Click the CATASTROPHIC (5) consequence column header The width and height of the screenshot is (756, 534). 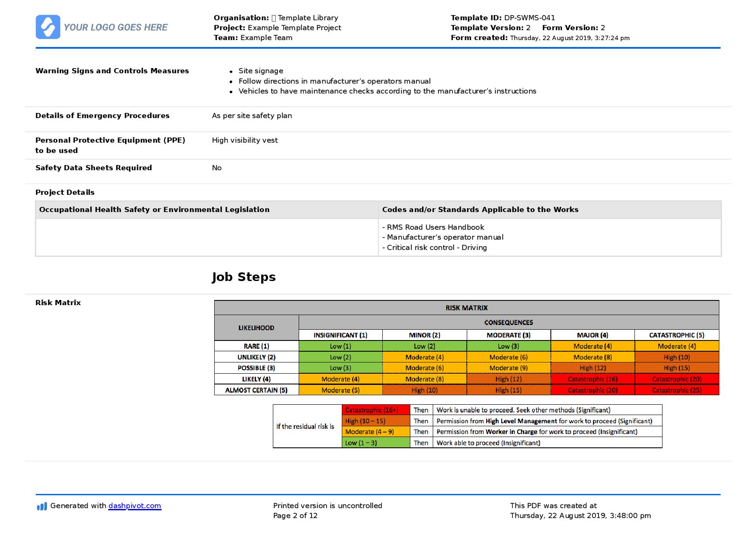click(x=677, y=335)
